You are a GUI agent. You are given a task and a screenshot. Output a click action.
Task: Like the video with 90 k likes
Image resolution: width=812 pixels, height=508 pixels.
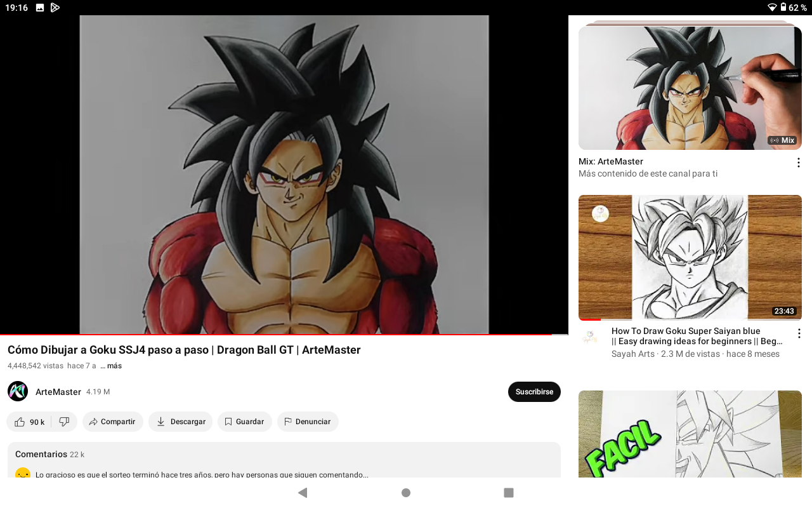pyautogui.click(x=29, y=422)
